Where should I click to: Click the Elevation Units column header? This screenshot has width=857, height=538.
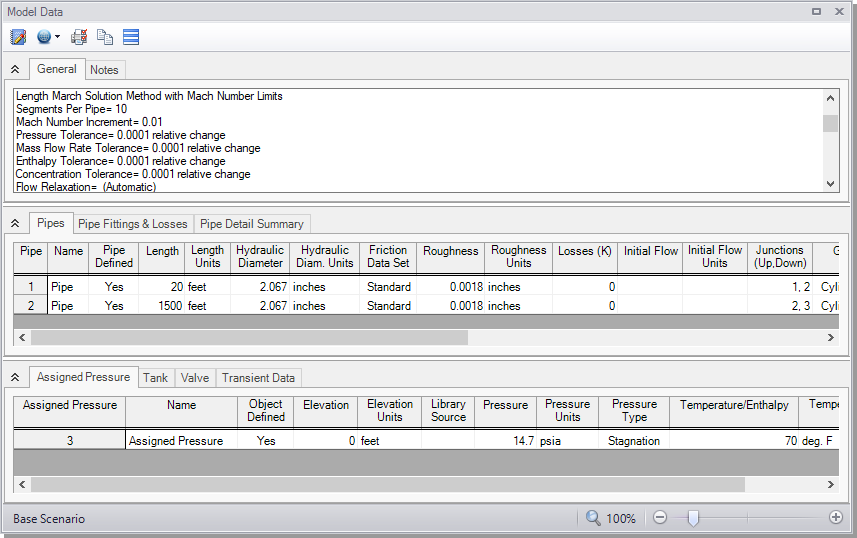click(x=390, y=411)
